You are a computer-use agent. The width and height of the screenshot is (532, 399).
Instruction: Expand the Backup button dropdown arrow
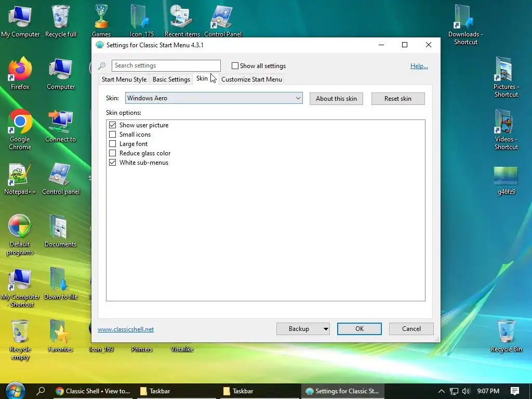coord(326,329)
